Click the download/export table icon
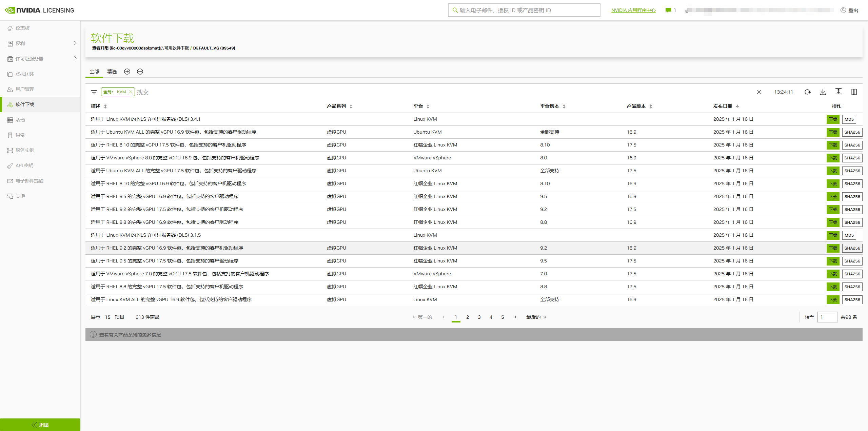Viewport: 868px width, 431px height. 823,92
